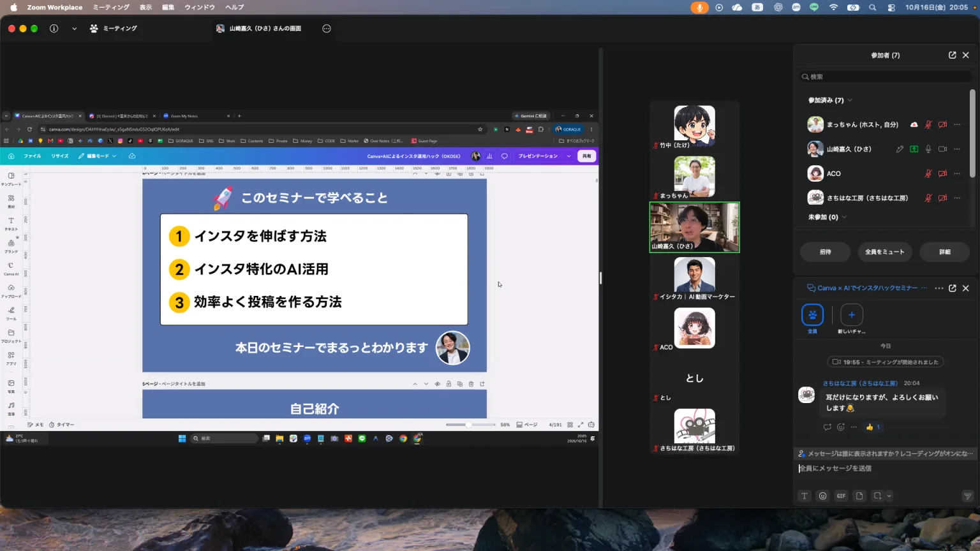Image resolution: width=980 pixels, height=551 pixels.
Task: Switch to the ミーティング tab in Zoom
Action: coord(114,29)
